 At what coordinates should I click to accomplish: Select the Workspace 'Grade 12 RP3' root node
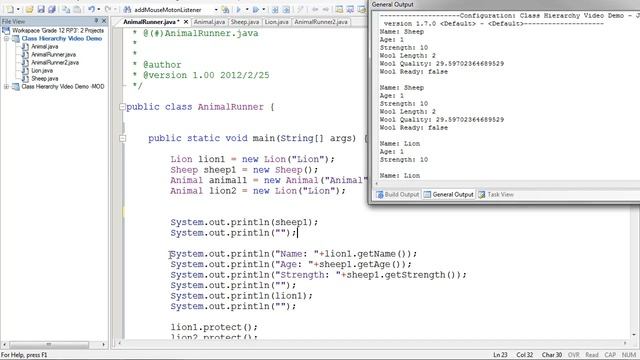[58, 30]
